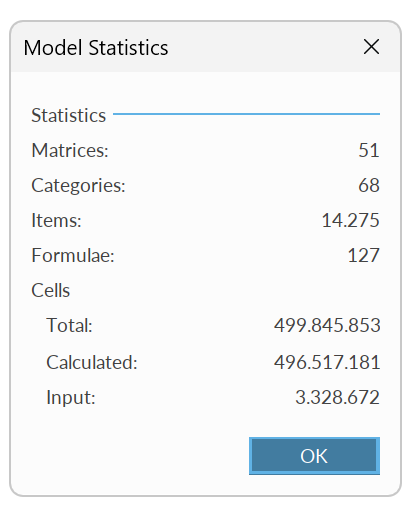Click the Formulae value 127
This screenshot has height=505, width=413.
click(363, 255)
